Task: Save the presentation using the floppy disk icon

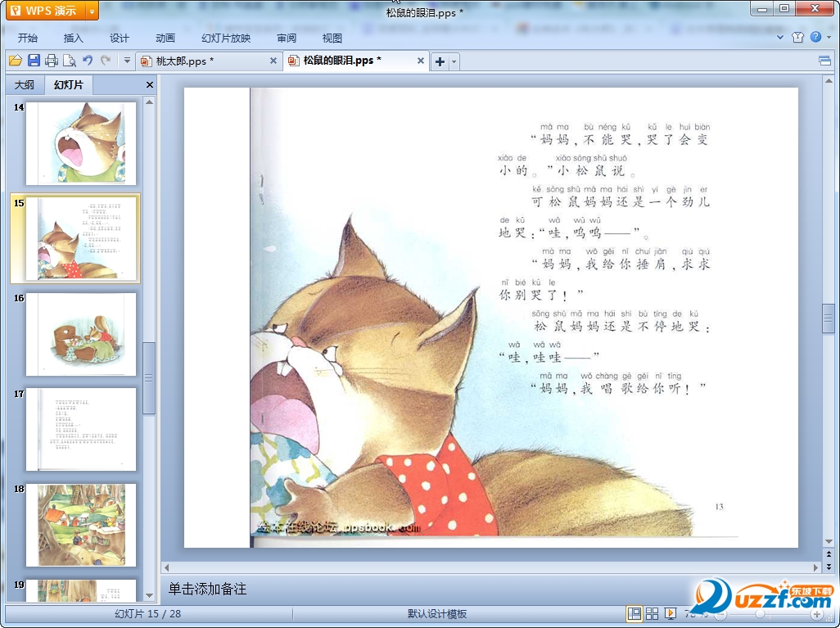Action: click(34, 61)
